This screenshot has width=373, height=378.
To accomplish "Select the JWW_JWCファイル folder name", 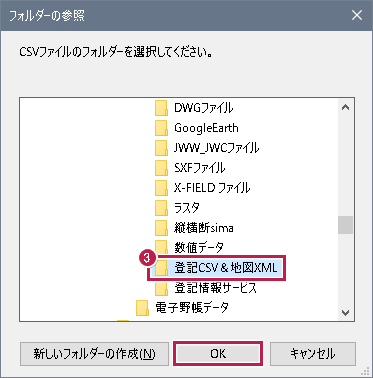I will click(216, 148).
